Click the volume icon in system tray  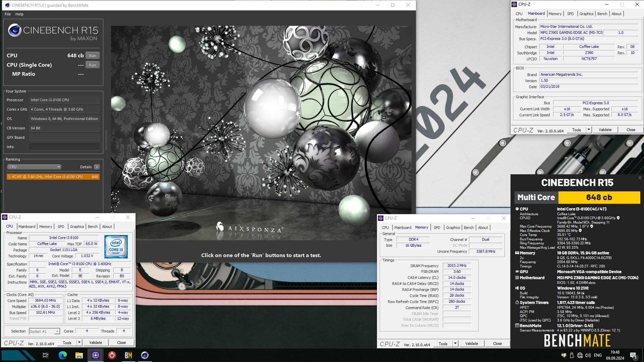(x=588, y=355)
